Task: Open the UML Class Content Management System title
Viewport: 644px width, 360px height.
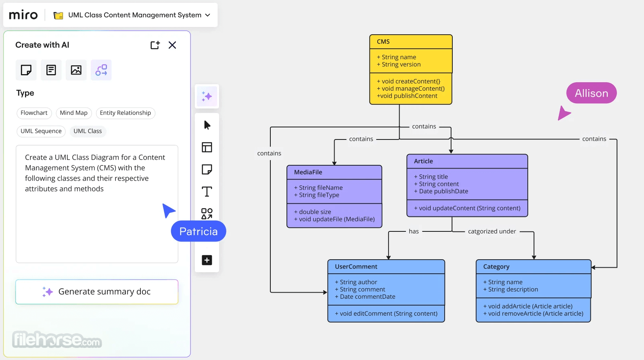Action: coord(135,15)
